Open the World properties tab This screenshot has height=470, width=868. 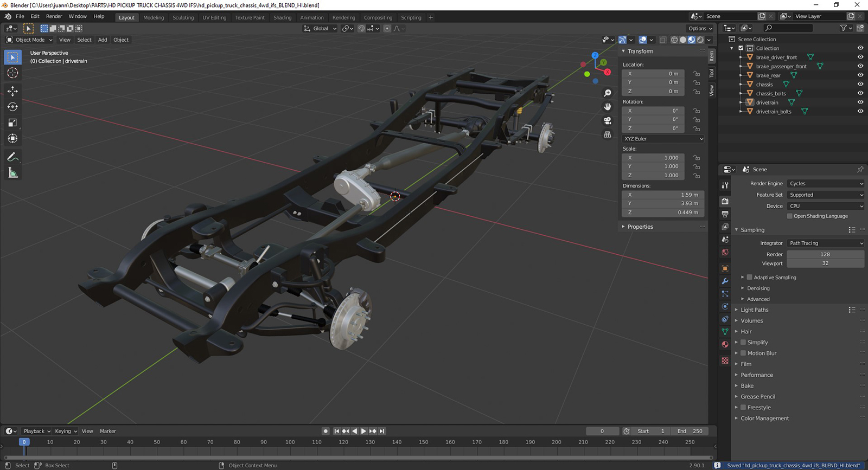[x=725, y=252]
